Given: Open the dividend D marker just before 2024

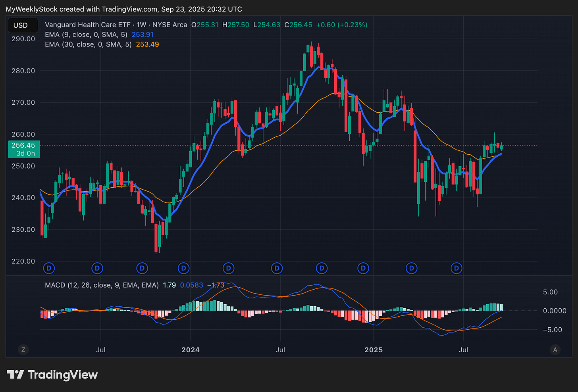Looking at the screenshot, I should (183, 269).
